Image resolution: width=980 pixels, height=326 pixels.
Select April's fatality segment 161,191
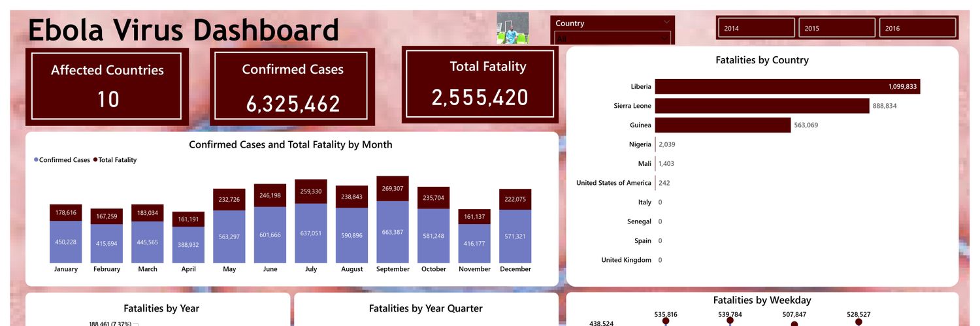click(x=188, y=219)
